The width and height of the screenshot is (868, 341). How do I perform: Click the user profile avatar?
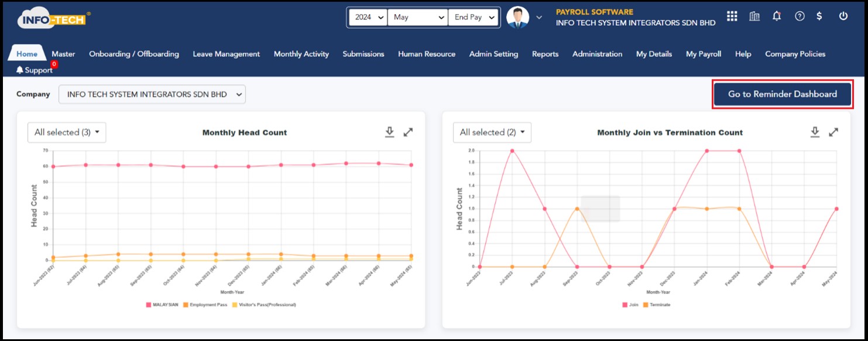click(x=517, y=18)
